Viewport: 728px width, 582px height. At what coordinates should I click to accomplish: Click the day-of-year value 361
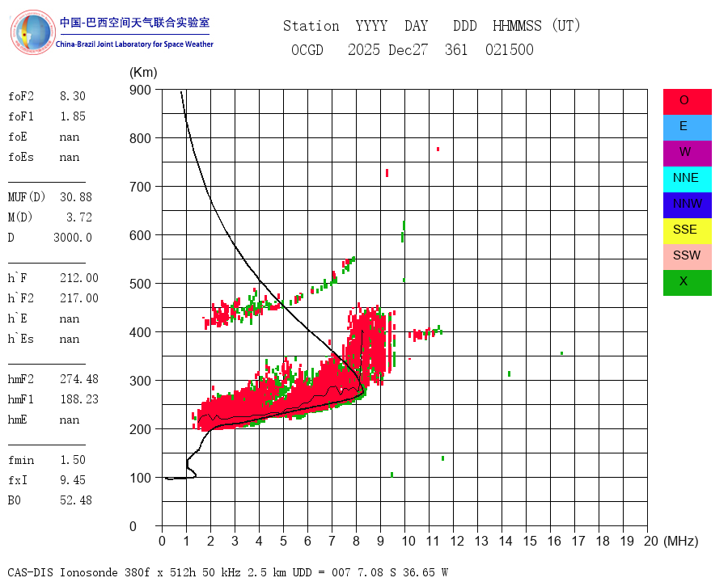click(456, 49)
